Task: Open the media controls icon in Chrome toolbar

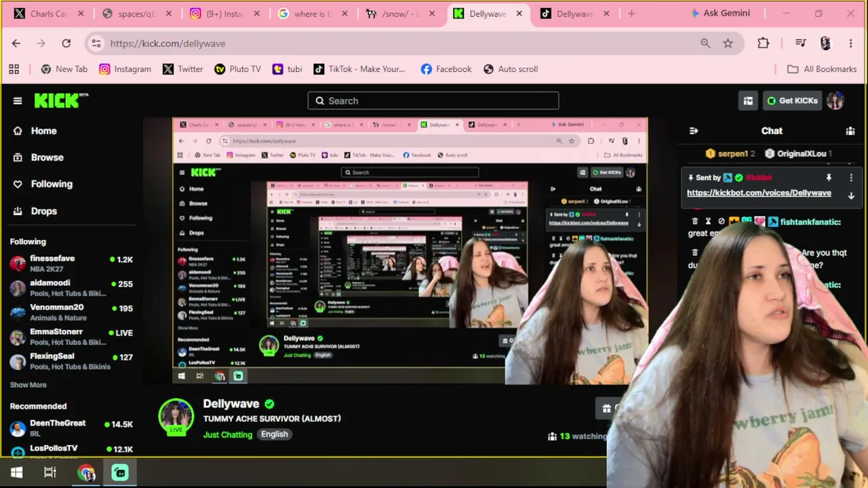Action: (x=801, y=43)
